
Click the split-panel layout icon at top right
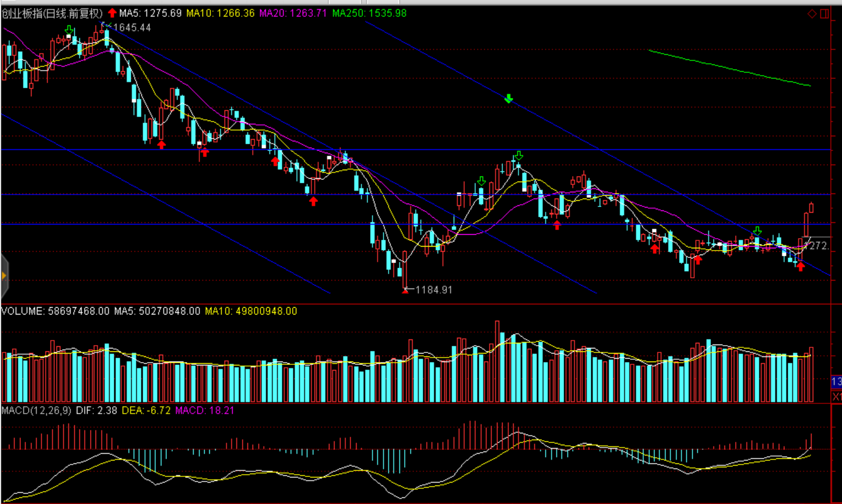point(824,14)
